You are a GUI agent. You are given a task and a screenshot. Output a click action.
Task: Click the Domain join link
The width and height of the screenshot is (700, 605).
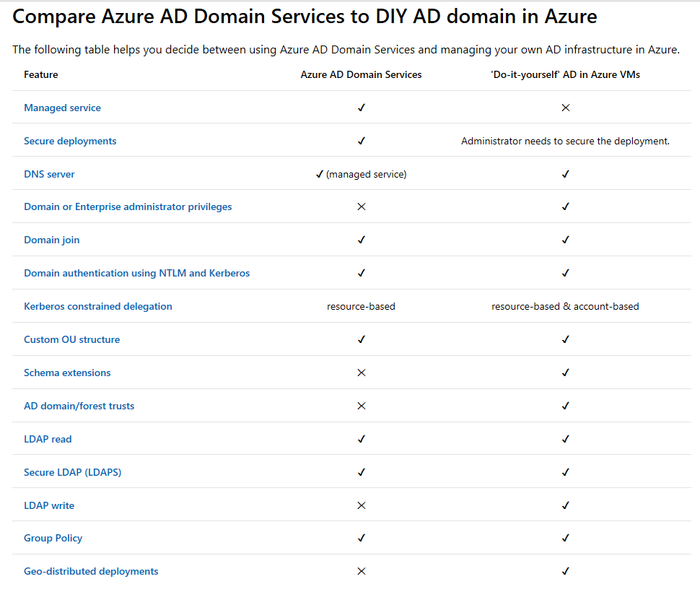click(x=52, y=240)
